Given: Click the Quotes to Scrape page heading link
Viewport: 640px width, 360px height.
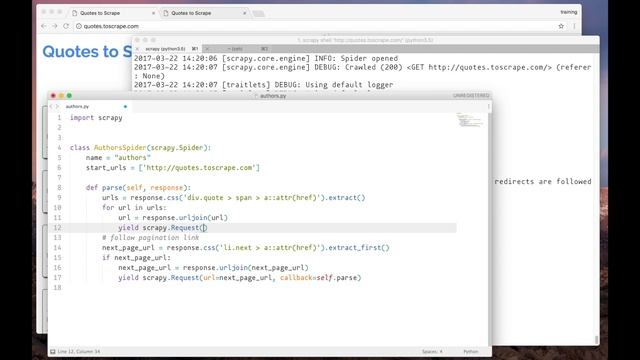Looking at the screenshot, I should point(87,52).
